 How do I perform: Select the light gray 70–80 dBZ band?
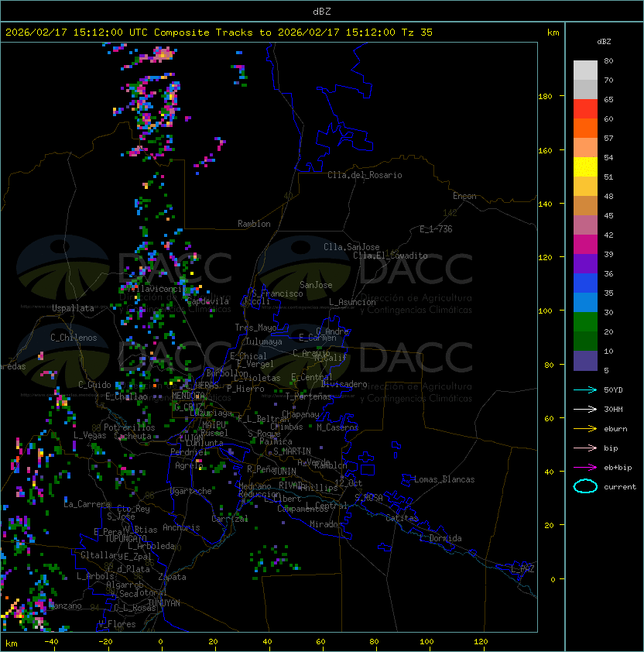click(585, 70)
